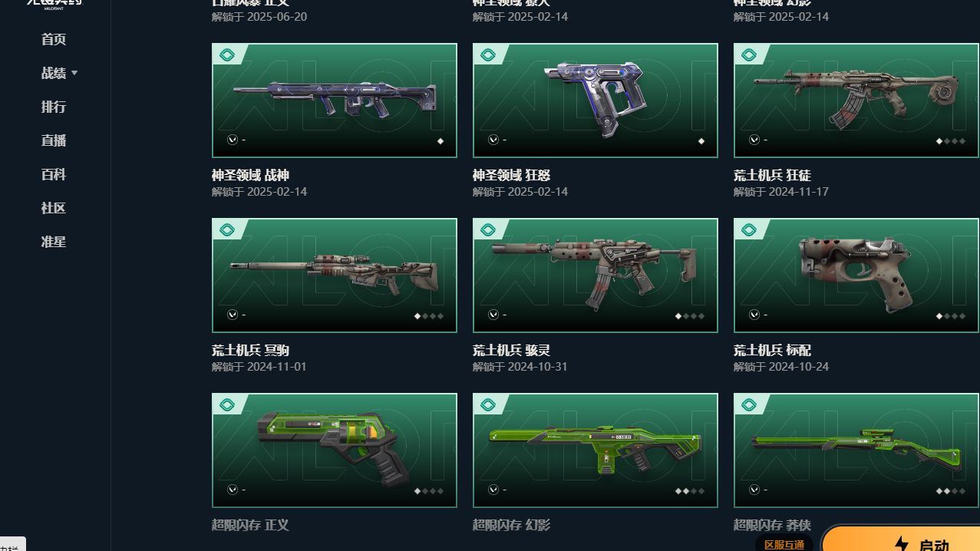Go to the 排行 sidebar menu item
Image resolution: width=980 pixels, height=551 pixels.
pyautogui.click(x=54, y=107)
